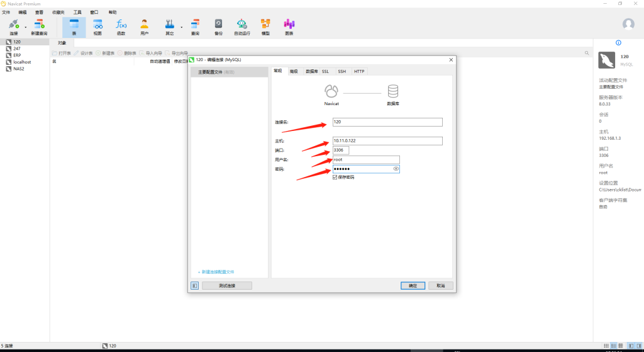
Task: Open the 编辑 menu
Action: [22, 13]
